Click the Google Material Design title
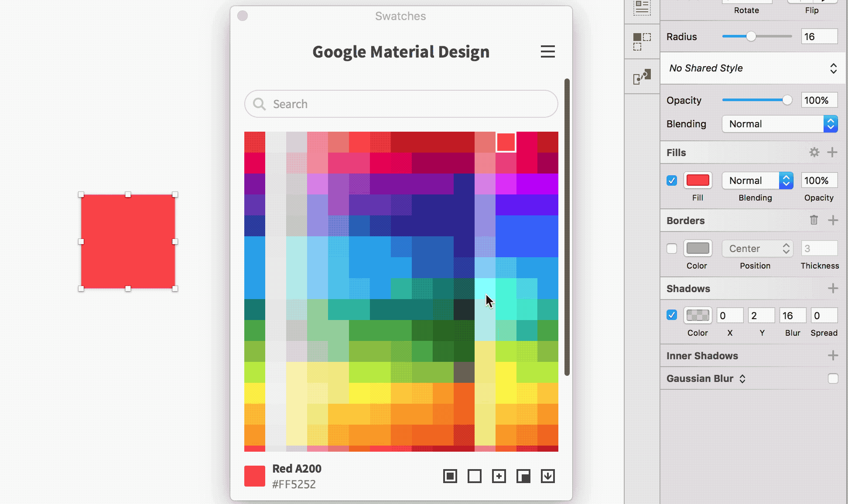The height and width of the screenshot is (504, 848). tap(401, 52)
